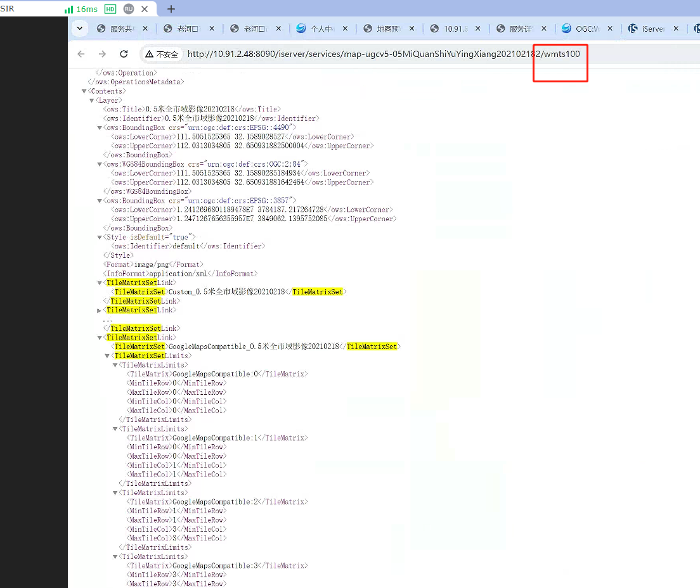Screen dimensions: 700x588
Task: Close the 地图预 tab
Action: 412,29
